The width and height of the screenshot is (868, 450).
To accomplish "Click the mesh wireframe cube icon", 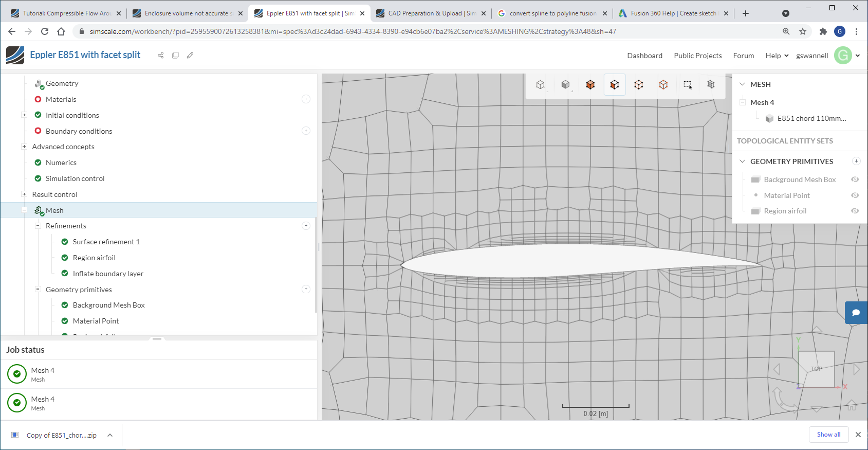I will [x=711, y=84].
